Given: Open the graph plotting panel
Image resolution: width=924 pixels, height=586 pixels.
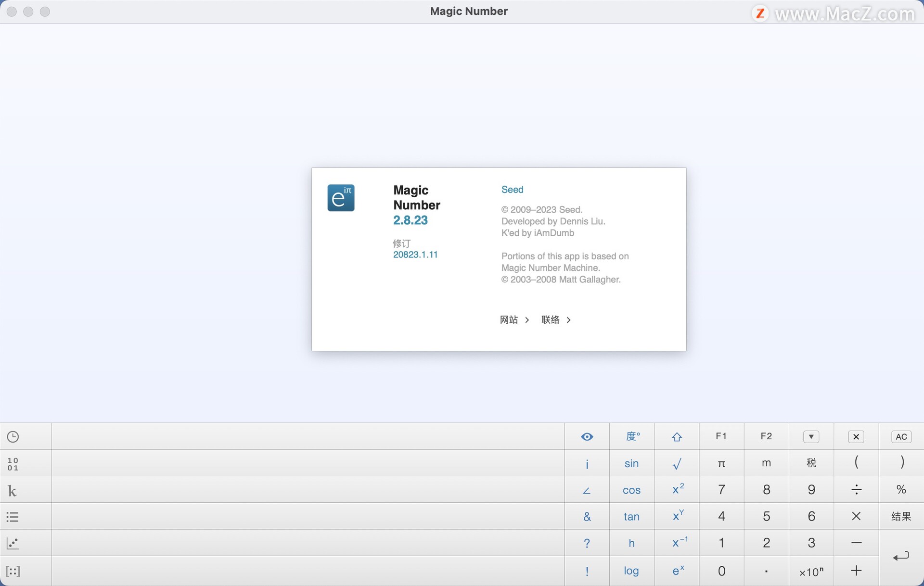Looking at the screenshot, I should pyautogui.click(x=13, y=544).
